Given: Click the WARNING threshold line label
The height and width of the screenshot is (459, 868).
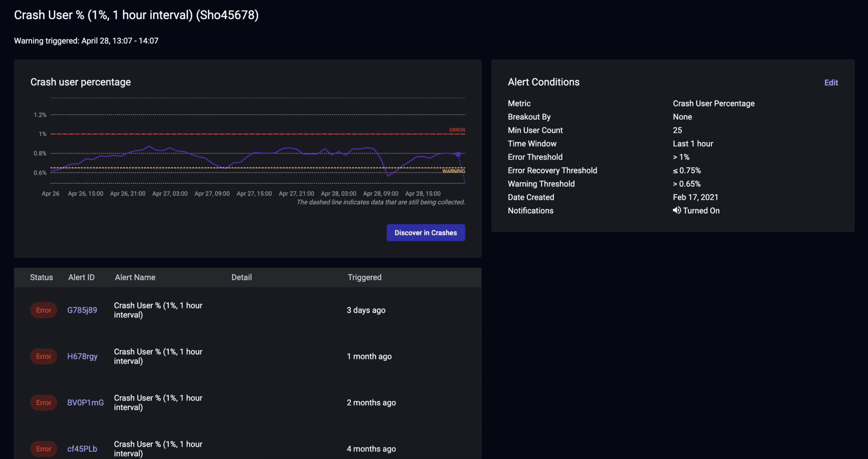Looking at the screenshot, I should 453,171.
